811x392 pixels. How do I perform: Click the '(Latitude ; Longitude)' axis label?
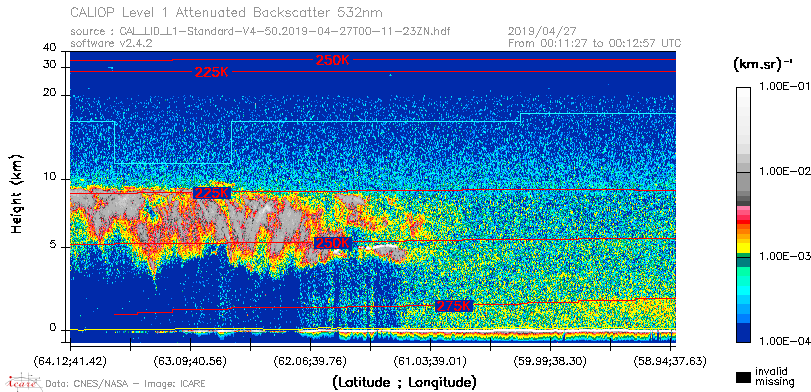pyautogui.click(x=404, y=382)
